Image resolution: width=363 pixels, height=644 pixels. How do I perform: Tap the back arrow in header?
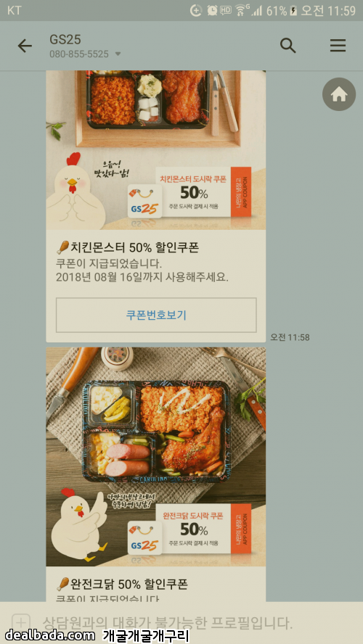[25, 46]
